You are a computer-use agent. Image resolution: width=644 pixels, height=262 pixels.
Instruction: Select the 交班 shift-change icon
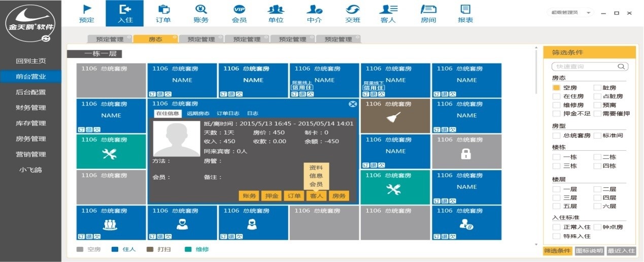point(352,10)
